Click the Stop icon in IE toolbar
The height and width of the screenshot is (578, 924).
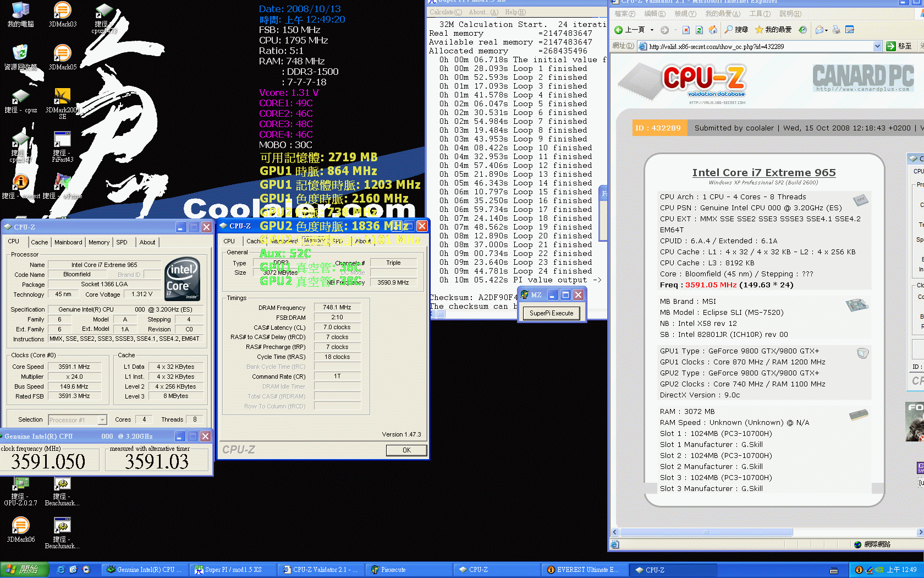686,30
